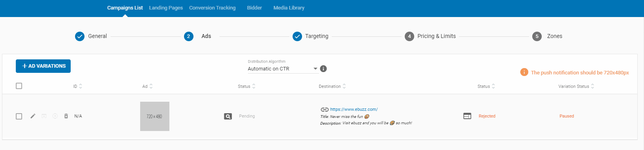Switch to the Conversion Tracking tab
Viewport: 644px width, 150px height.
coord(212,8)
